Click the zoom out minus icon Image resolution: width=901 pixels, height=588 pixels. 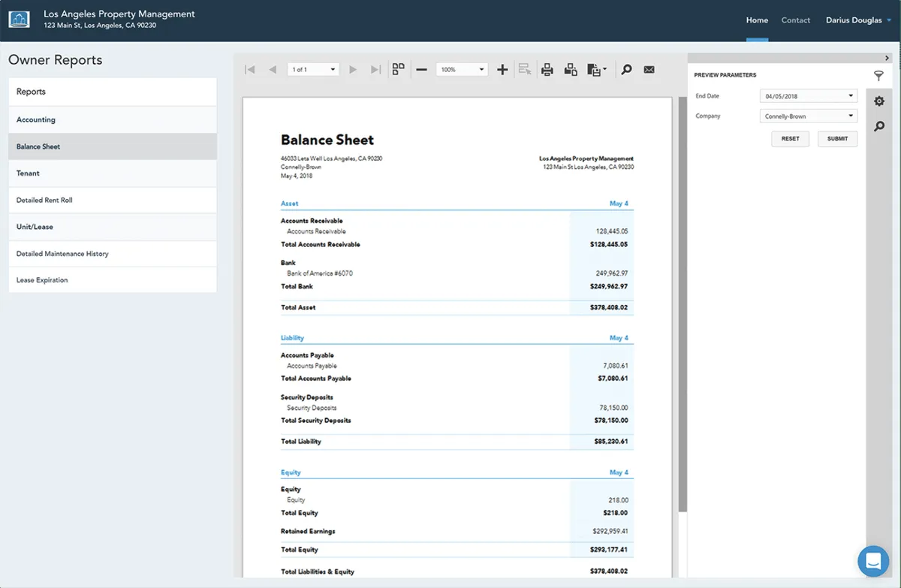coord(421,70)
